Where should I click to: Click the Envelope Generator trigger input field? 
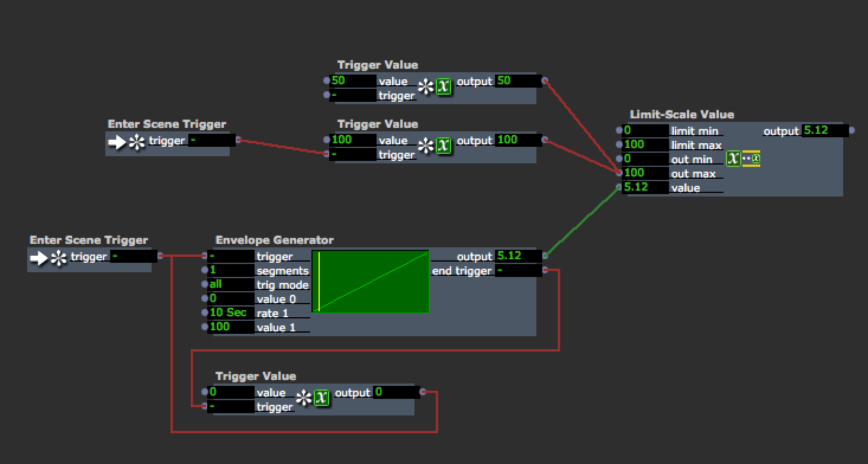231,256
